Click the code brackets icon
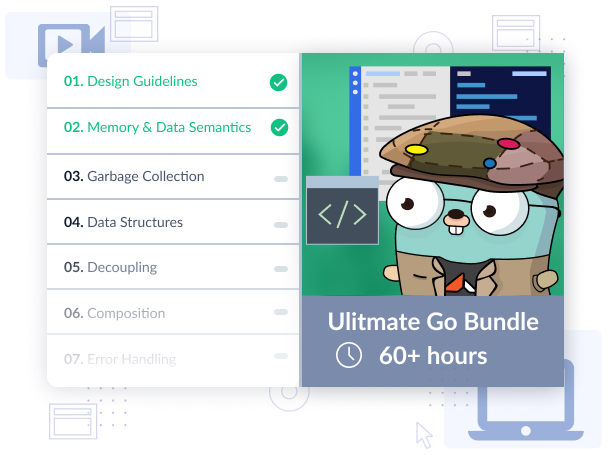 point(341,214)
